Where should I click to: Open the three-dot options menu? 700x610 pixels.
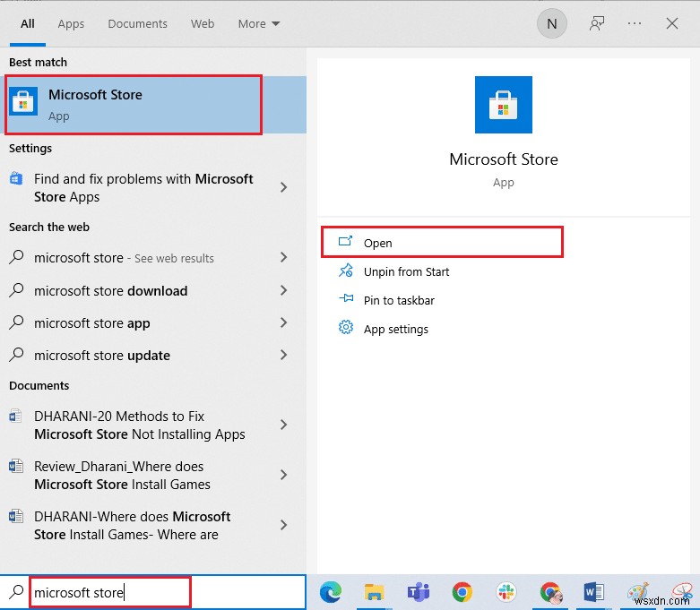[635, 24]
